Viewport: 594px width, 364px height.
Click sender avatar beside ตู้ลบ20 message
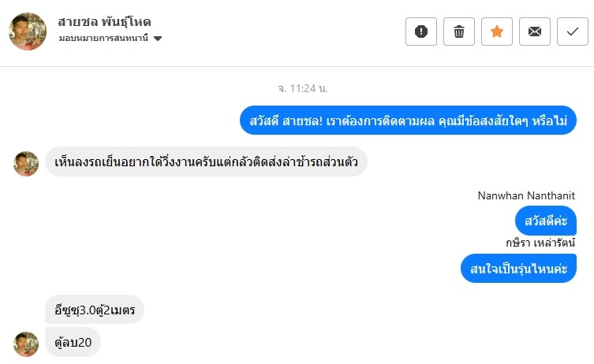click(26, 343)
